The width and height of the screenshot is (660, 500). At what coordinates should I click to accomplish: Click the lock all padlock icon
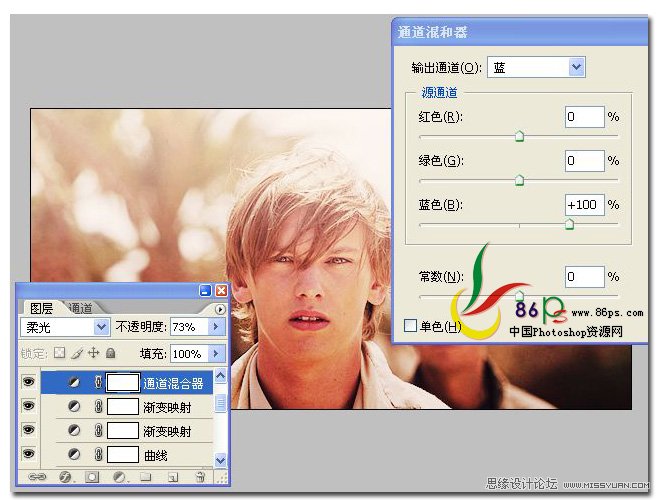point(111,353)
